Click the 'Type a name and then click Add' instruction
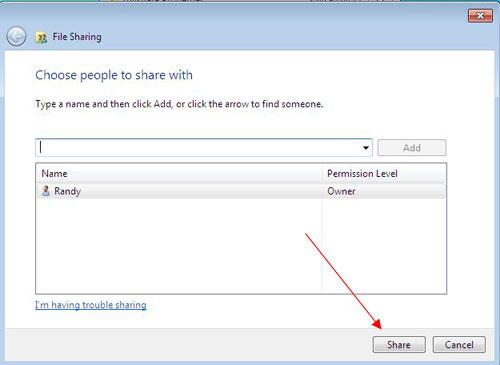Viewport: 500px width, 365px height. pos(179,104)
